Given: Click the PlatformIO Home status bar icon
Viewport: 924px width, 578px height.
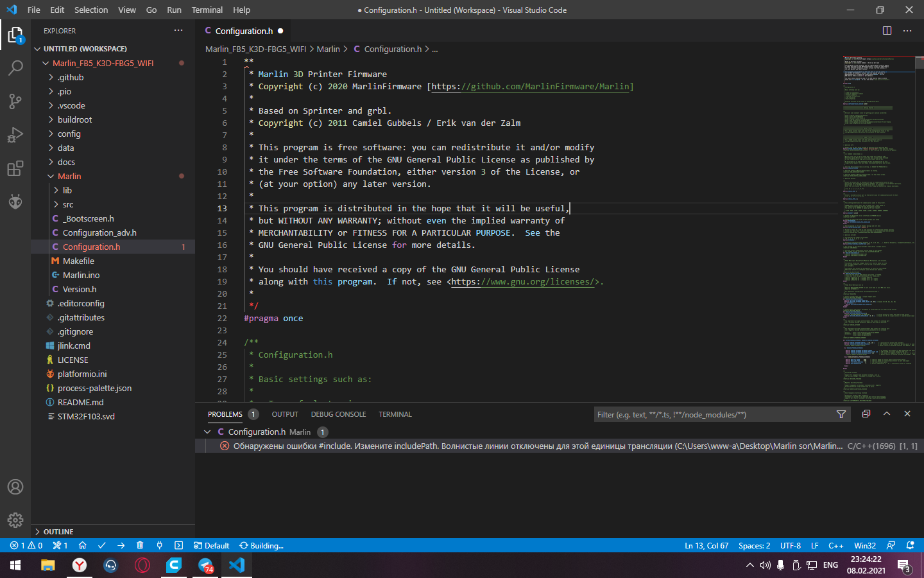Looking at the screenshot, I should point(82,545).
